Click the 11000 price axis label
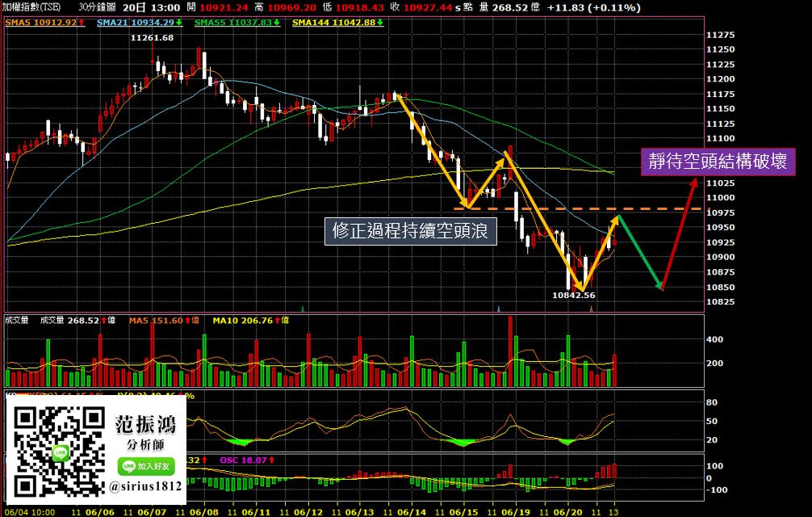 pyautogui.click(x=720, y=198)
